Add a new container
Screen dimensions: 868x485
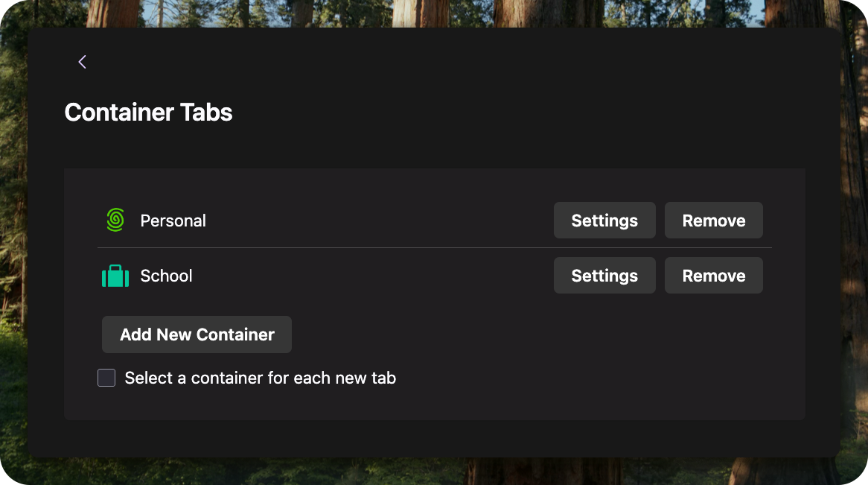click(197, 335)
